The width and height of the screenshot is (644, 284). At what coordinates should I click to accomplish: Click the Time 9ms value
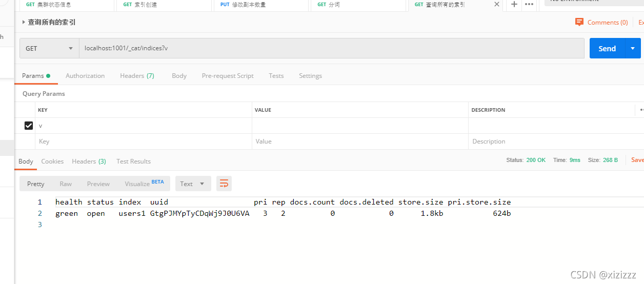pos(575,160)
